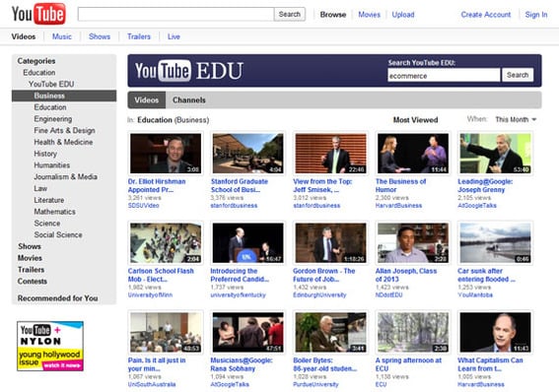
Task: Open View from the Top Jeff Smisek thumbnail
Action: [x=330, y=154]
